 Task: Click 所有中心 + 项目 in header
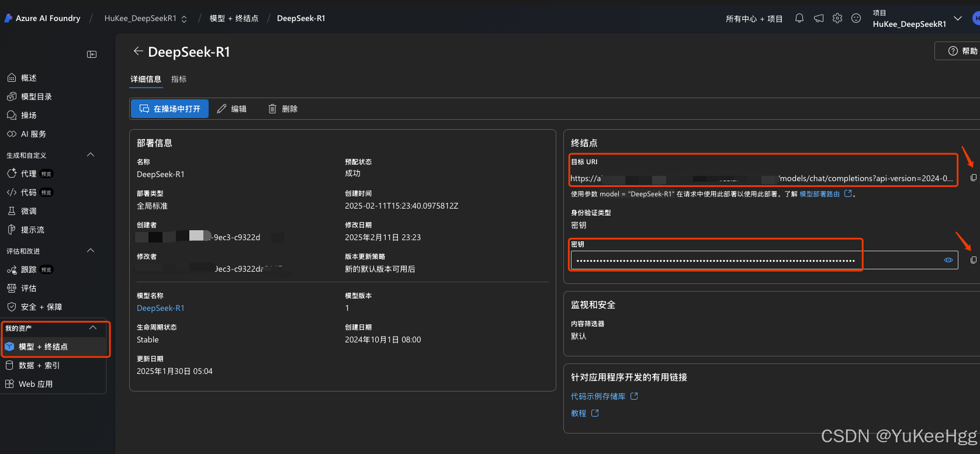(x=754, y=19)
